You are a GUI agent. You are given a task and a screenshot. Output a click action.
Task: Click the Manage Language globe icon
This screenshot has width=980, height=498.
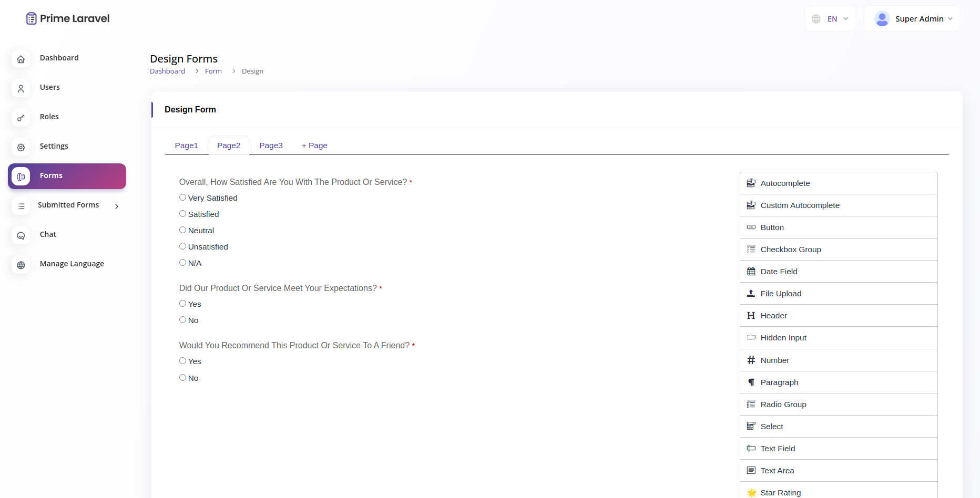click(21, 265)
